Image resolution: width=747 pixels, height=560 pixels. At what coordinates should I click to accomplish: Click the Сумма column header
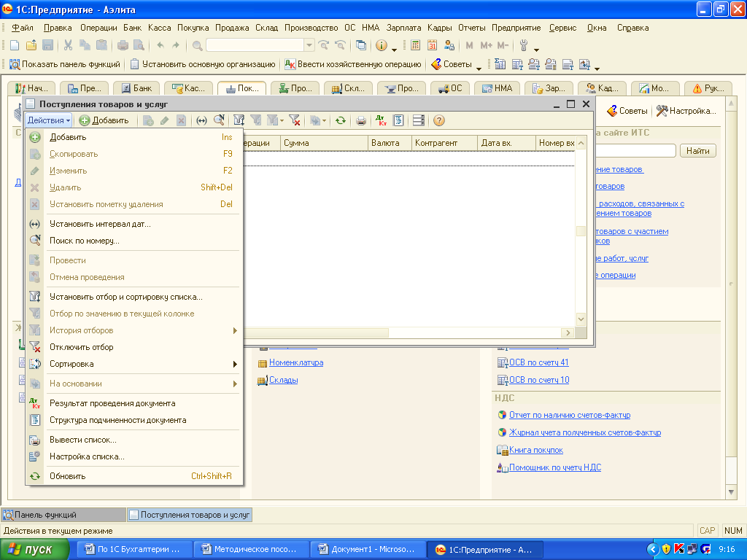(x=324, y=143)
